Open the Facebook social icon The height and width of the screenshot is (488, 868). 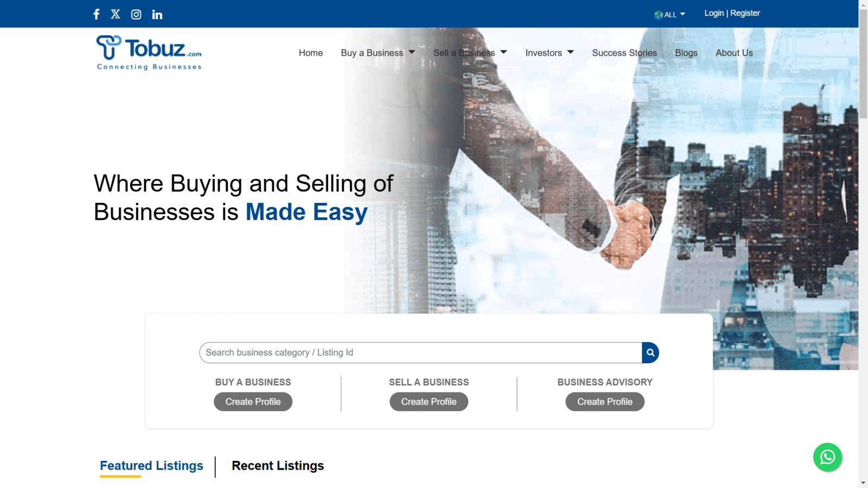point(97,14)
